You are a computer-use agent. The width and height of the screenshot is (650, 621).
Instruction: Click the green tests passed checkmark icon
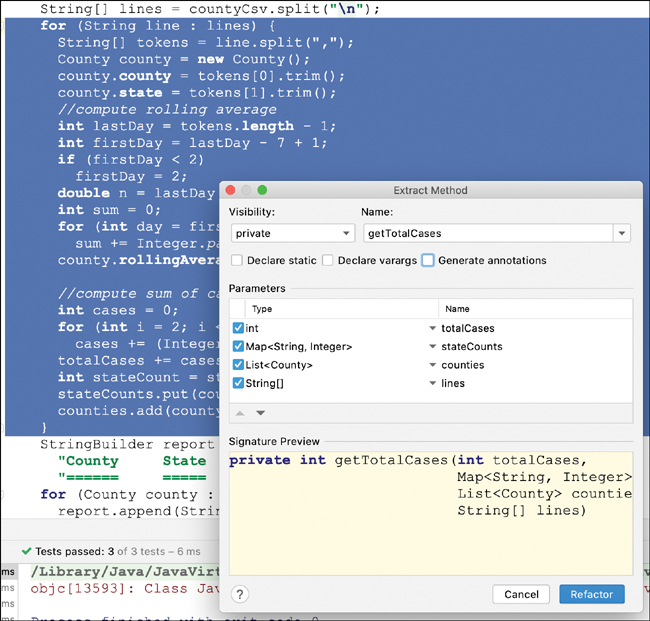tap(27, 551)
